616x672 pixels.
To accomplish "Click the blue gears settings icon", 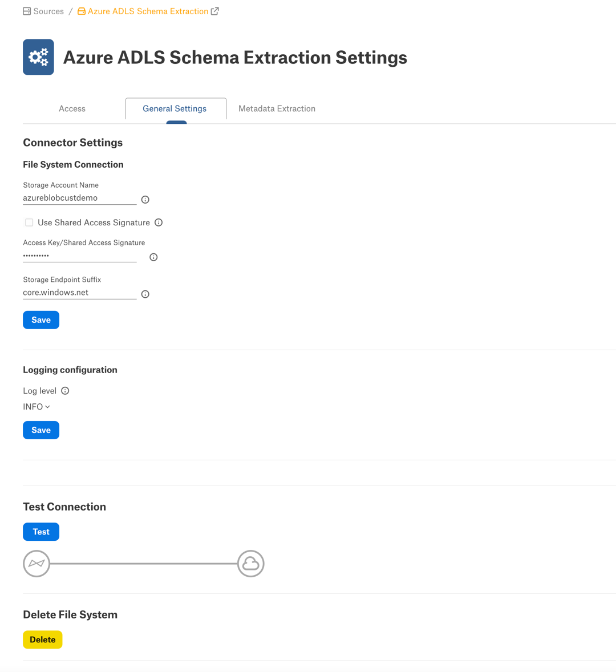I will [39, 57].
